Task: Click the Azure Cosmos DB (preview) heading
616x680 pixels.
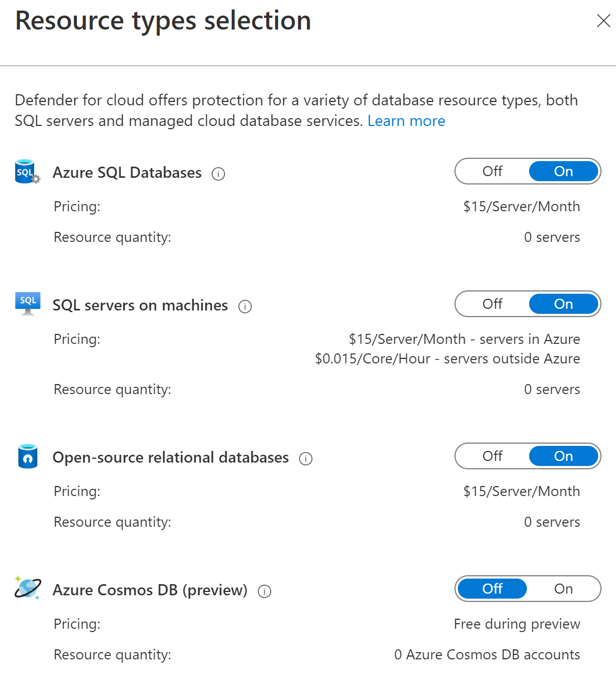Action: click(150, 590)
